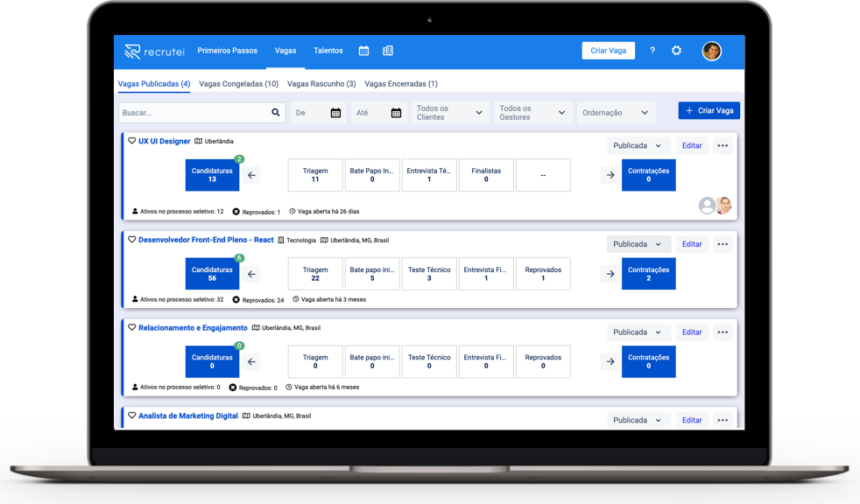
Task: Click the search magnifier icon
Action: 276,113
